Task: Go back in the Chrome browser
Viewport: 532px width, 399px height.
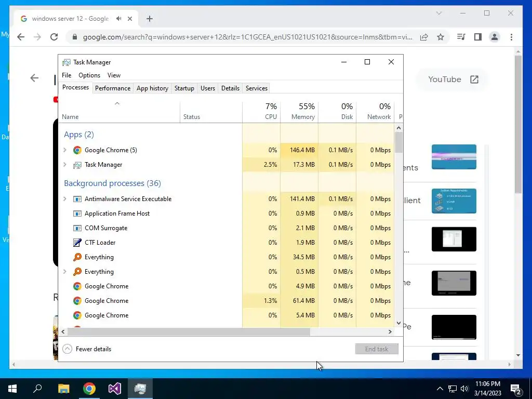Action: [x=21, y=37]
